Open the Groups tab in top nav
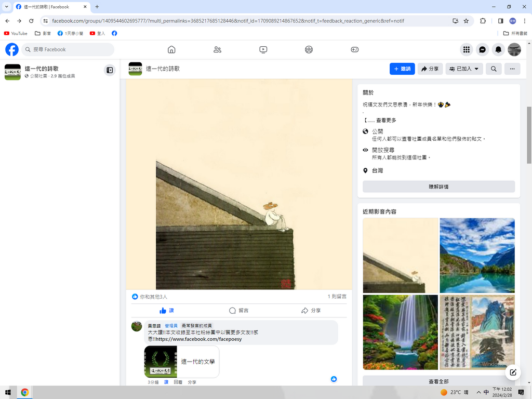This screenshot has width=532, height=399. (309, 49)
